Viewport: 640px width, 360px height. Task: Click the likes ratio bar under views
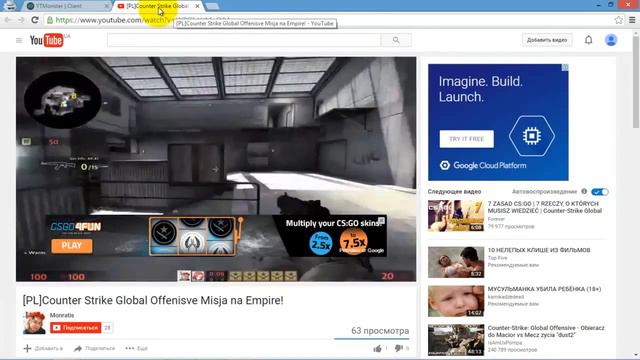[371, 339]
